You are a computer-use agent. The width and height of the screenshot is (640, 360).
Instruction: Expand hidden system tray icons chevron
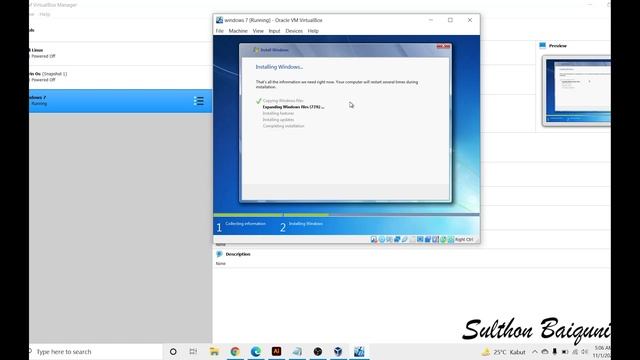coord(535,352)
